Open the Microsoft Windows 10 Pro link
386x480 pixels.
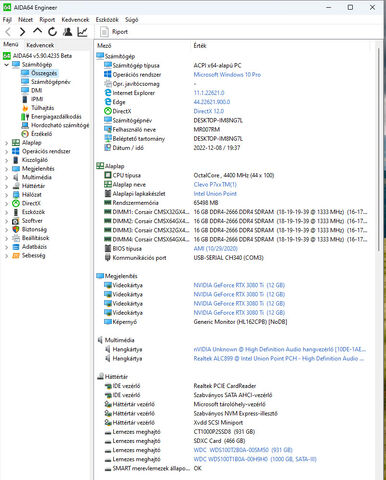pos(227,75)
